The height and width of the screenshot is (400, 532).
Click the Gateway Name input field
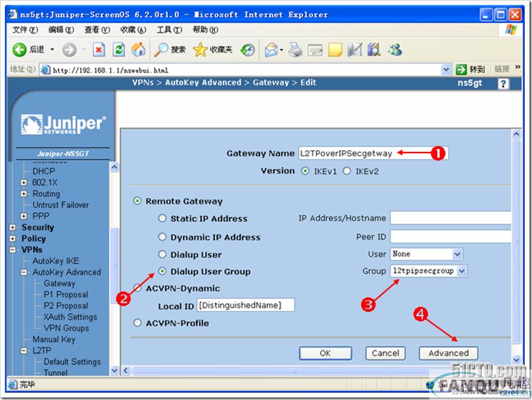pos(373,154)
